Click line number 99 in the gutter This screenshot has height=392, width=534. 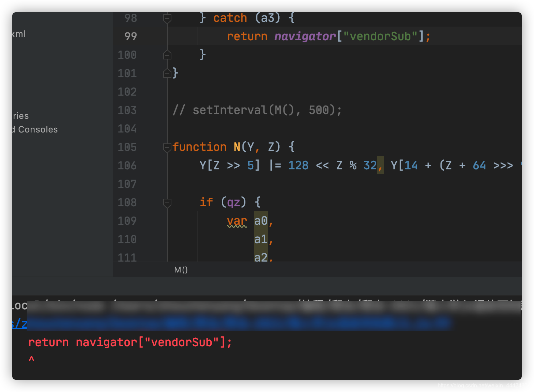coord(131,36)
